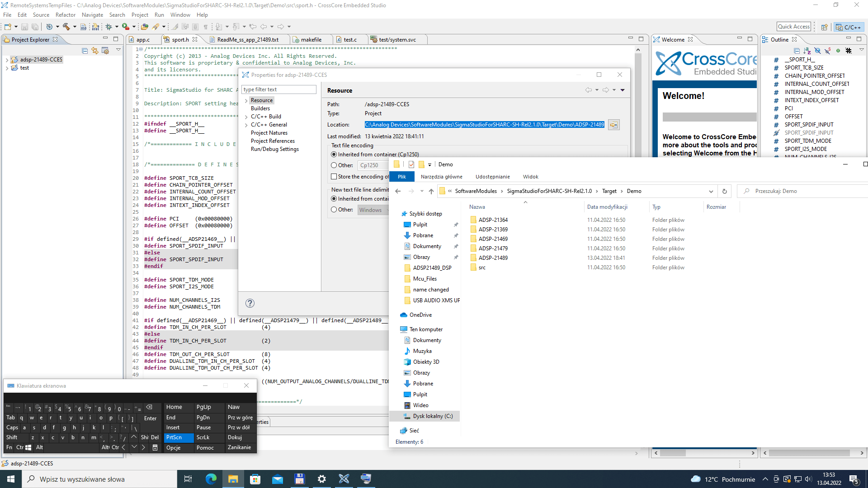This screenshot has width=868, height=488.
Task: Open the Udostępnianie ribbon tab in Explorer
Action: (492, 177)
